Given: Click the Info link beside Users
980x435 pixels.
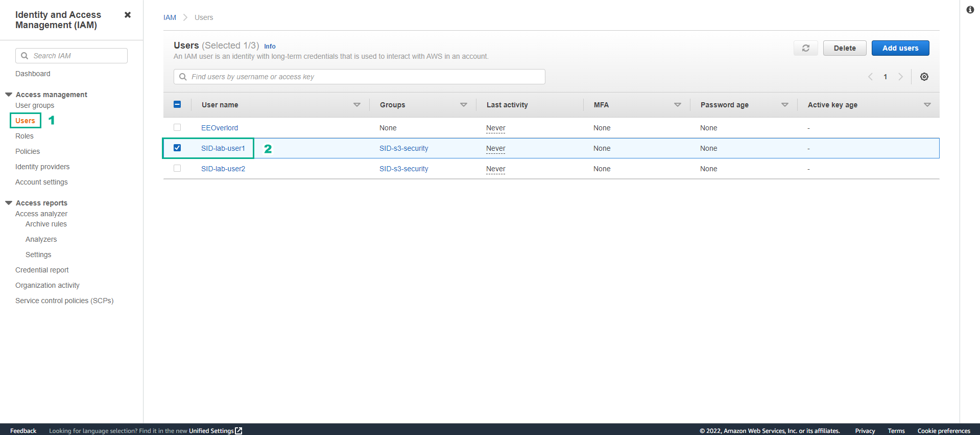Looking at the screenshot, I should click(x=270, y=47).
